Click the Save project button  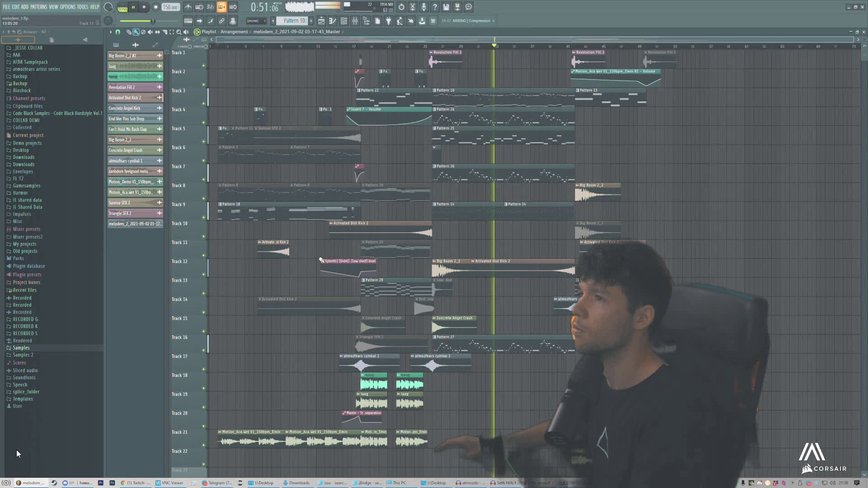446,7
